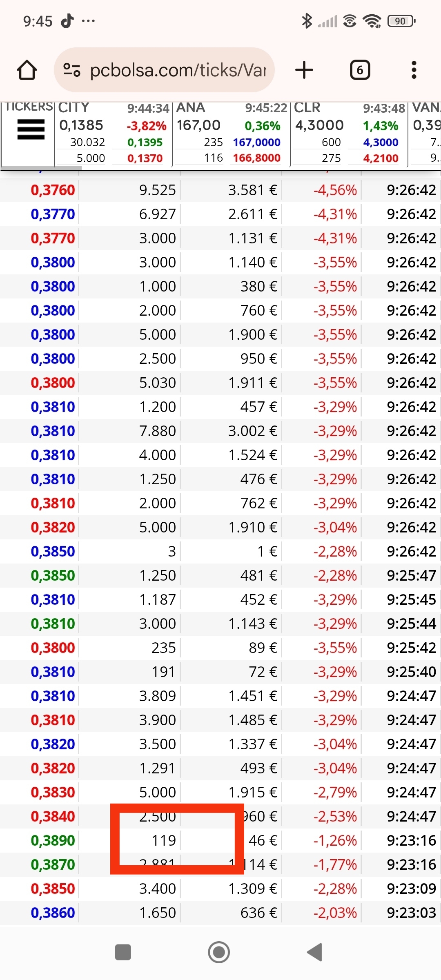Tap the 9:23:03 time in last row
441x980 pixels.
coord(412,913)
